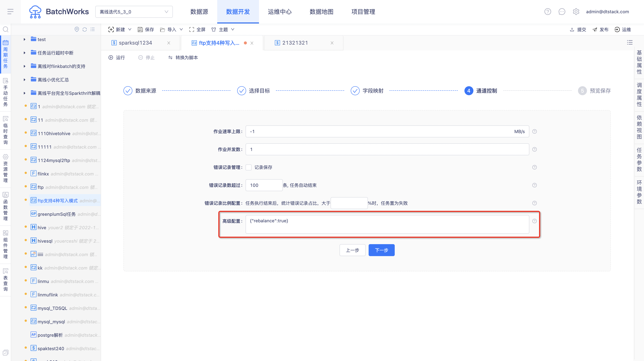
Task: Expand the 离线小优化汇总 folder
Action: pos(24,80)
